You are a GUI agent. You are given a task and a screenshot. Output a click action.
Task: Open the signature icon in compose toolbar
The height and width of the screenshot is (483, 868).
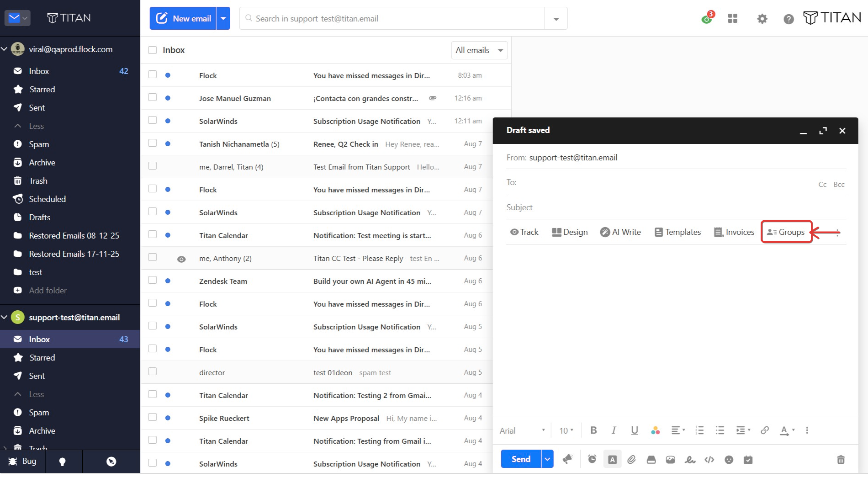[690, 459]
